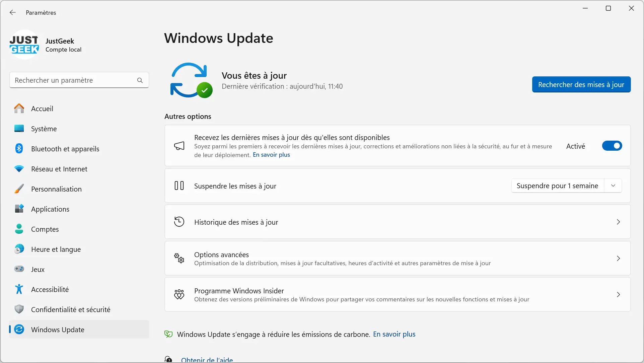Expand the Programme Windows Insider chevron

(618, 294)
